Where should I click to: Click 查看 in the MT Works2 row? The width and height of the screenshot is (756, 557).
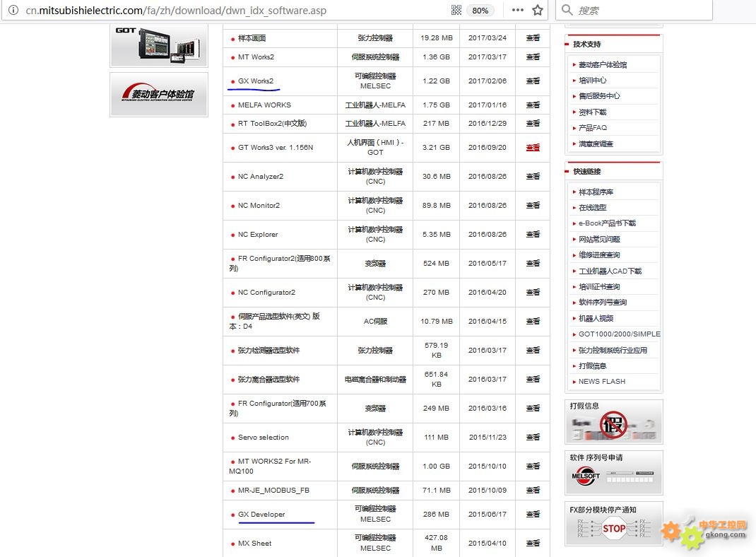[x=533, y=57]
